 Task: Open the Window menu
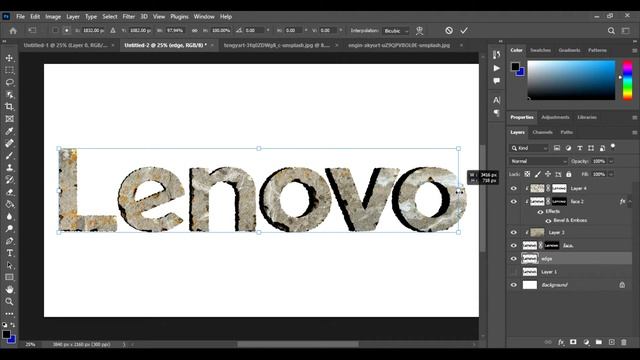[204, 17]
